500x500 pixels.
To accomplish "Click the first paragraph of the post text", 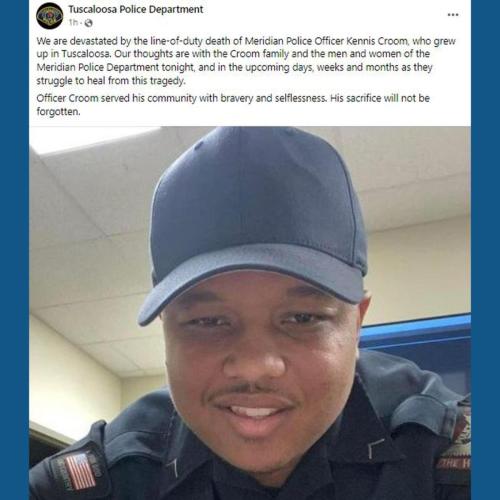I will coord(246,61).
